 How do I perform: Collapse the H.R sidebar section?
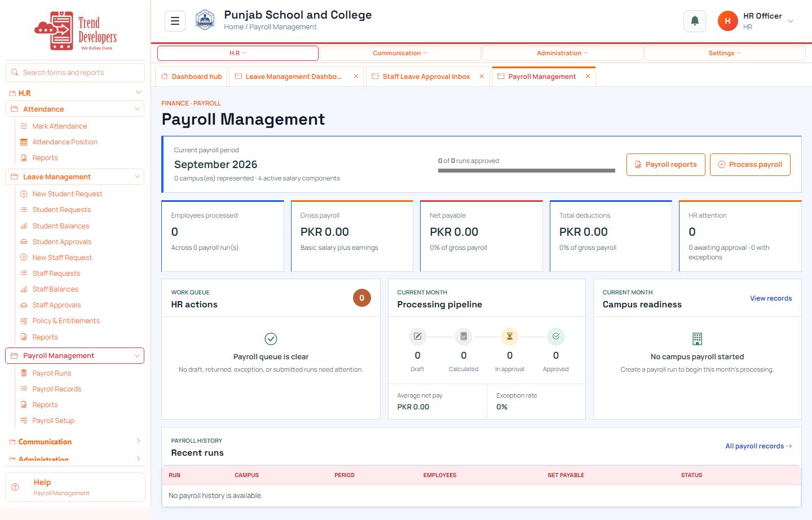[x=138, y=92]
